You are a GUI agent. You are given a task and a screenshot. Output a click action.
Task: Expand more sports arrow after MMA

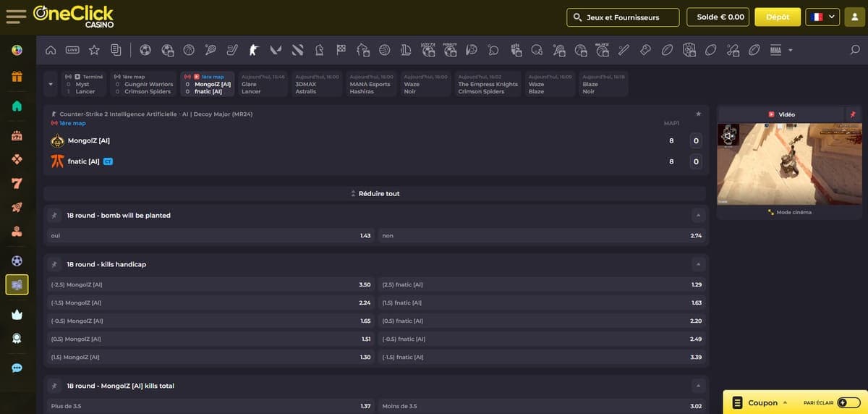(x=791, y=50)
